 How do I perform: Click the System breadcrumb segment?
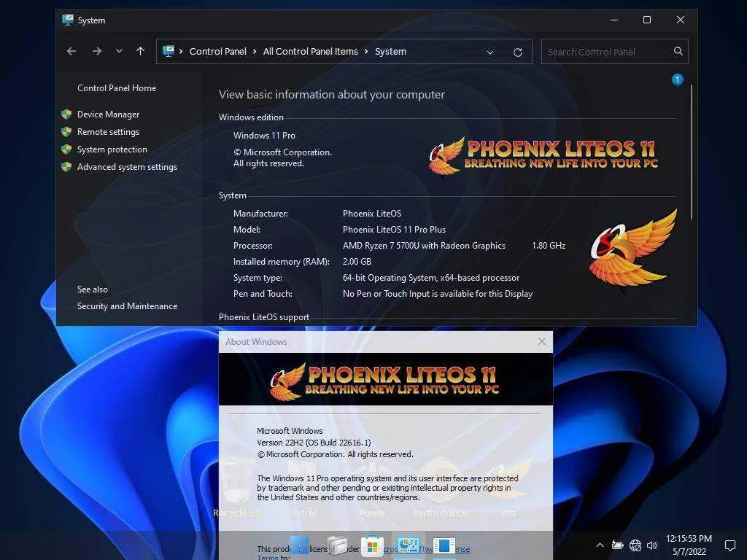pyautogui.click(x=390, y=52)
